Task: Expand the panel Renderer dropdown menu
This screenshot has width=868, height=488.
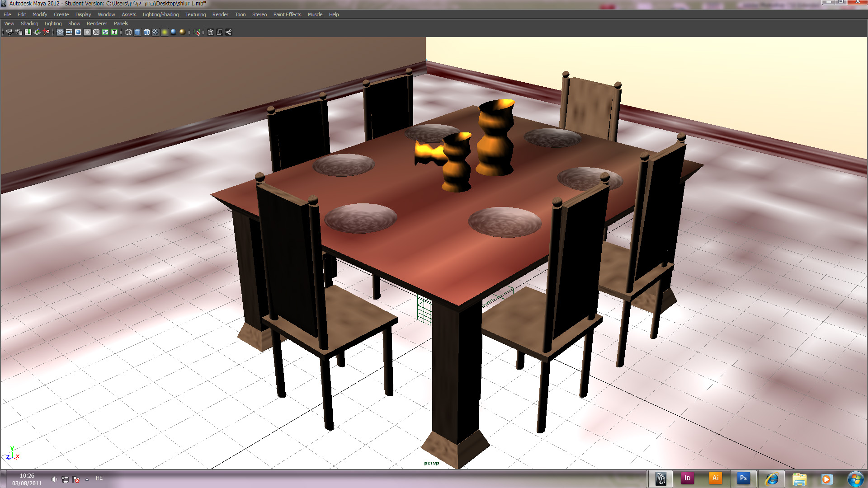Action: 97,23
